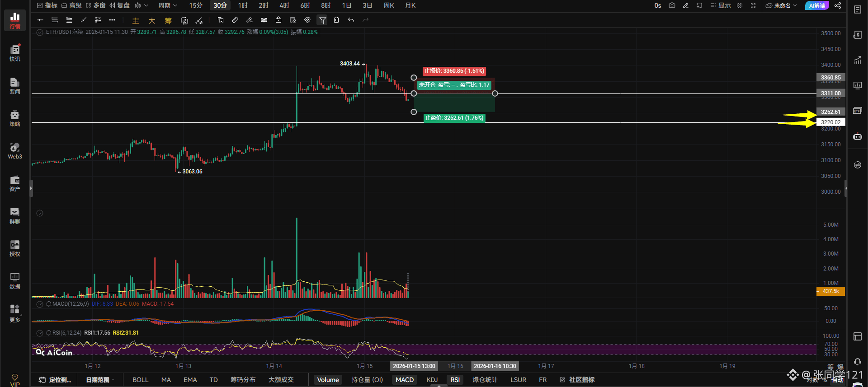The image size is (868, 387).
Task: Take a chart screenshot with camera icon
Action: click(672, 5)
